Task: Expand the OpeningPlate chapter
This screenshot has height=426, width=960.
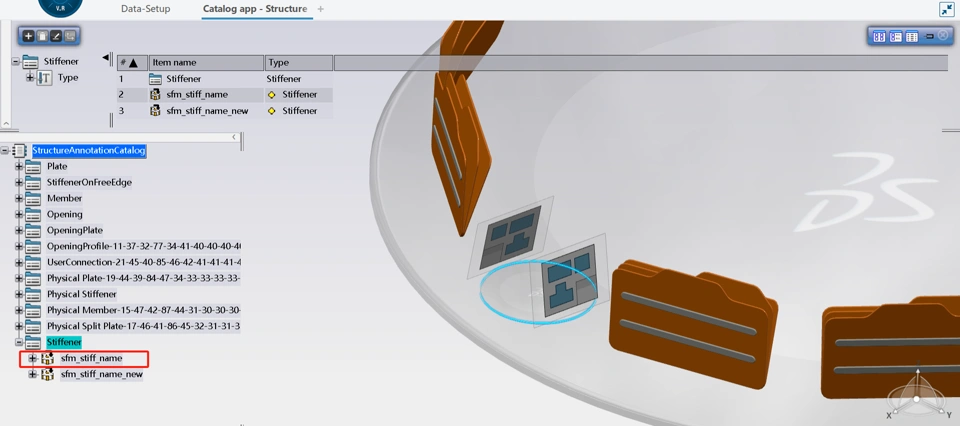Action: click(19, 230)
